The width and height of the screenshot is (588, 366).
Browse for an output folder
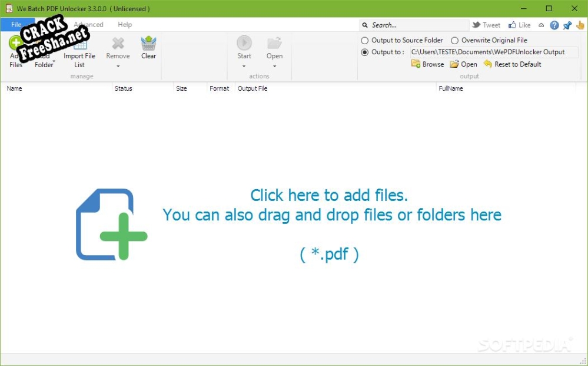tap(428, 64)
